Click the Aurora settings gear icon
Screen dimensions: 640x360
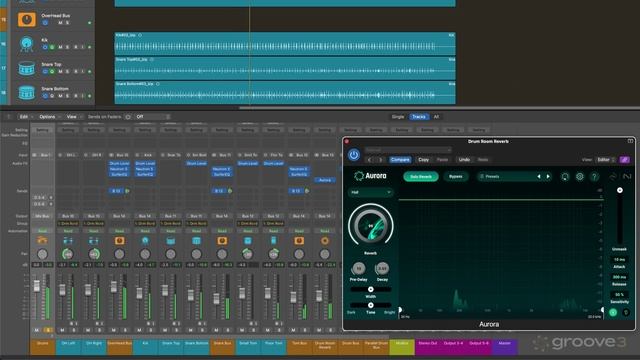coord(580,177)
